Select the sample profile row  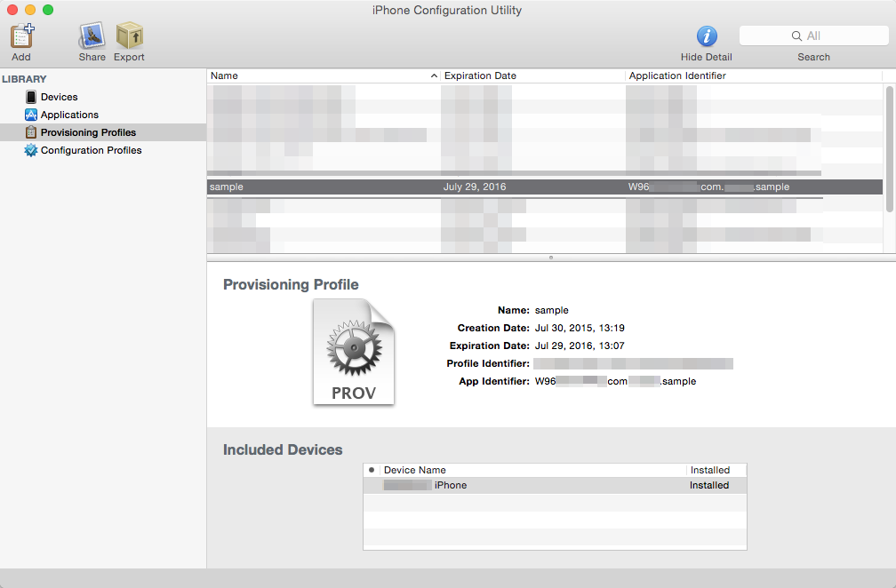tap(545, 187)
